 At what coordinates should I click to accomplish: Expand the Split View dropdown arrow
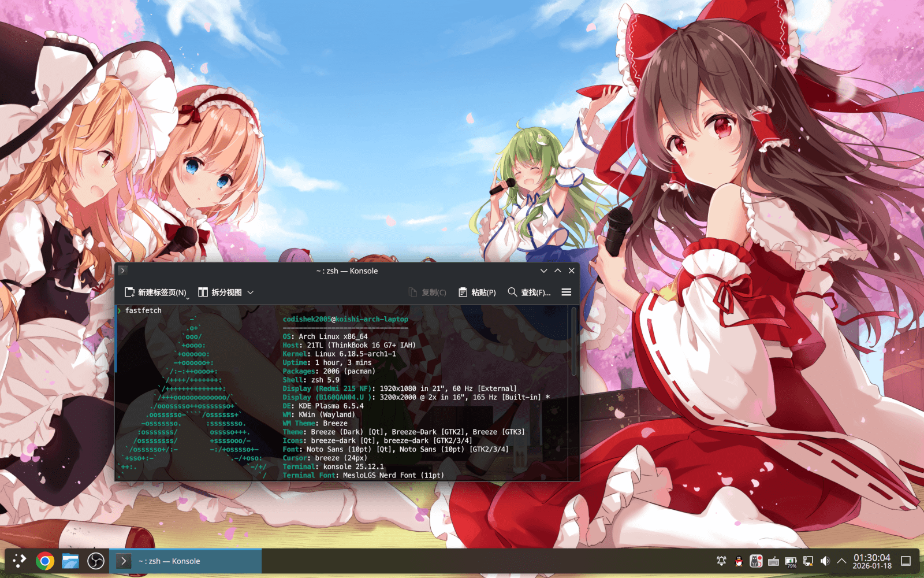pos(251,292)
